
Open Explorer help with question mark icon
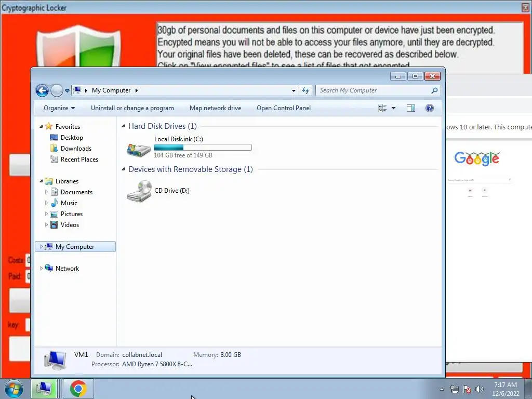coord(430,108)
